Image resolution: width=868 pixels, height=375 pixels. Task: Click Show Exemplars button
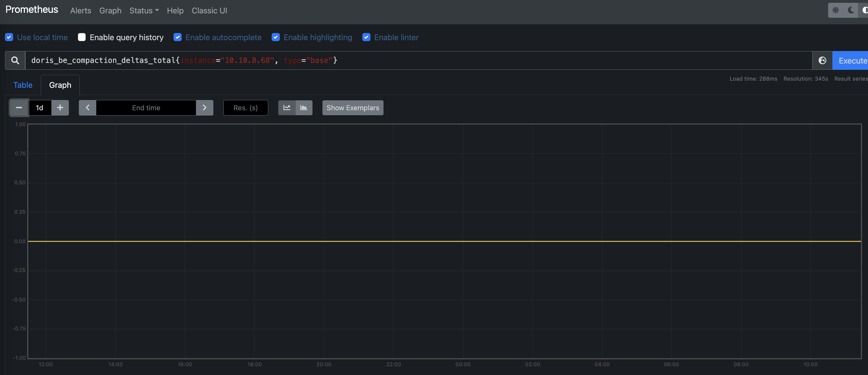point(353,108)
